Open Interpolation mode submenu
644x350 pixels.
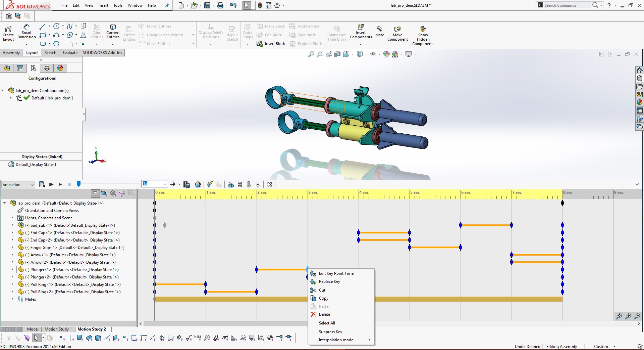pyautogui.click(x=341, y=340)
